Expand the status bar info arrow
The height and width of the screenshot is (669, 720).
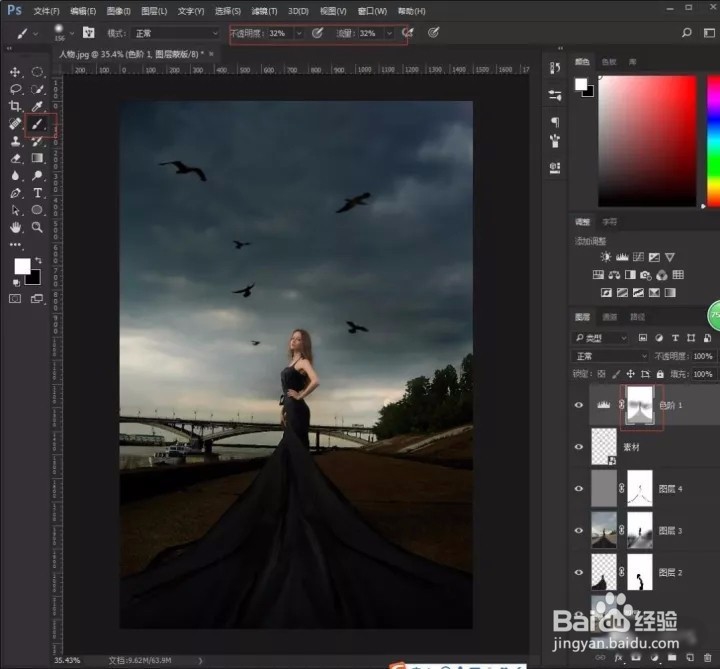tap(200, 661)
